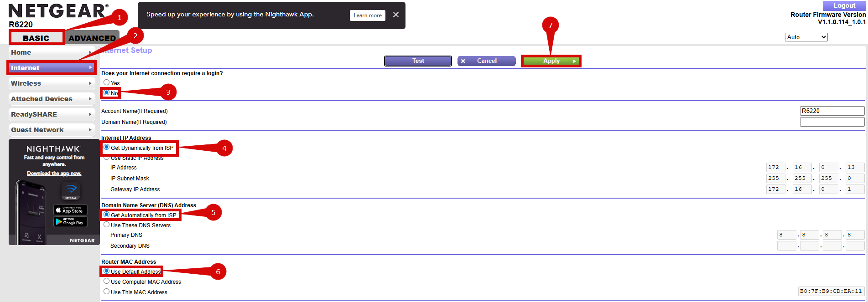The height and width of the screenshot is (302, 868).
Task: Click the Account Name field
Action: point(832,111)
